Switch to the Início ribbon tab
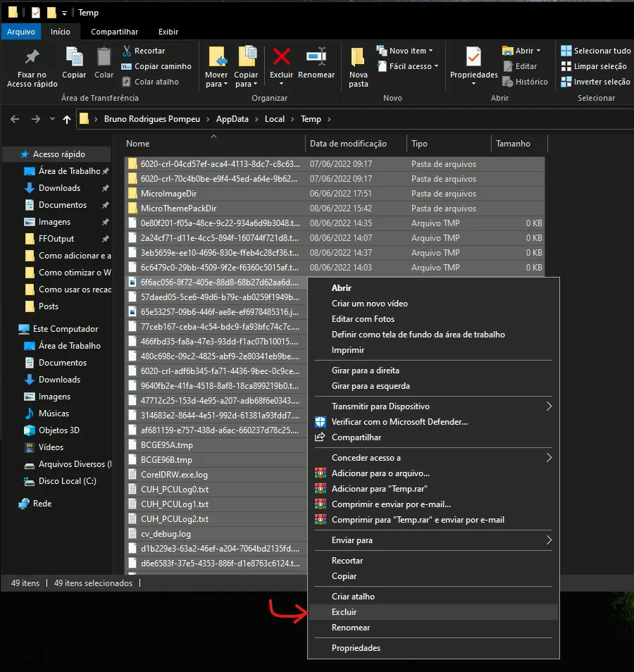Screen dimensions: 634x672 (61, 32)
